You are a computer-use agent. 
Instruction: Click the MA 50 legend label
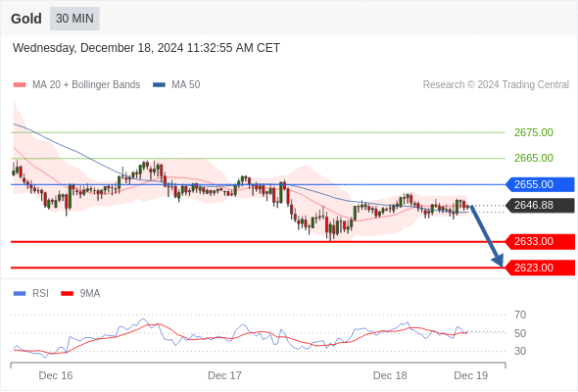(186, 85)
